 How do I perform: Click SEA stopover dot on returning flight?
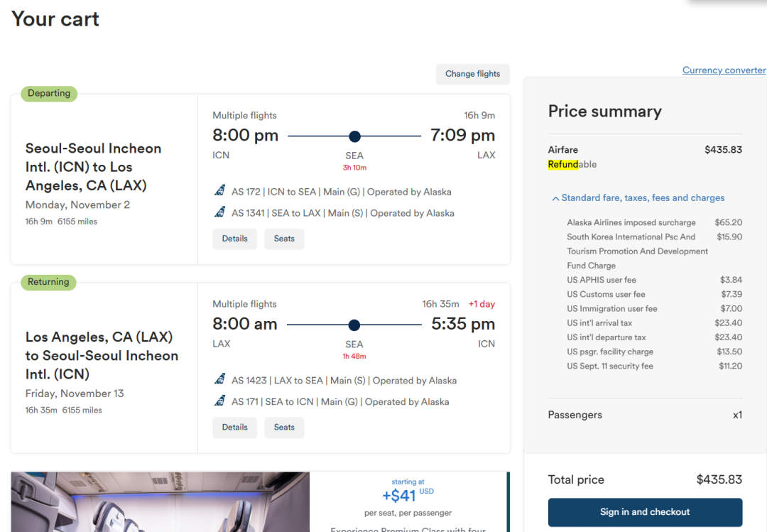point(354,325)
